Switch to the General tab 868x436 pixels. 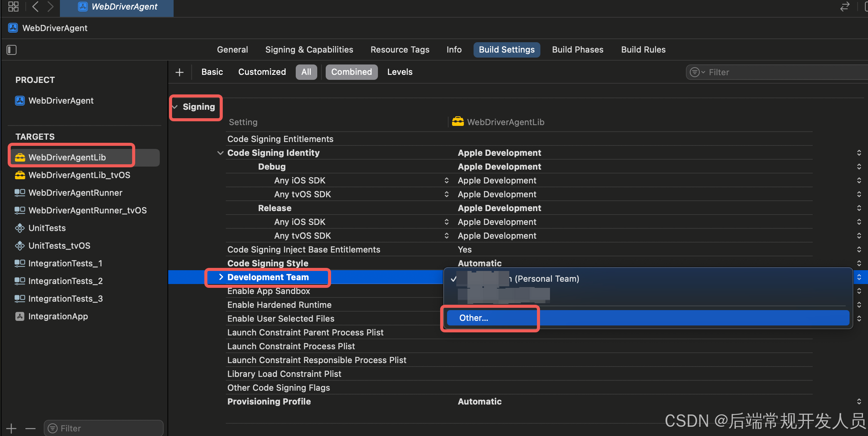pyautogui.click(x=232, y=50)
